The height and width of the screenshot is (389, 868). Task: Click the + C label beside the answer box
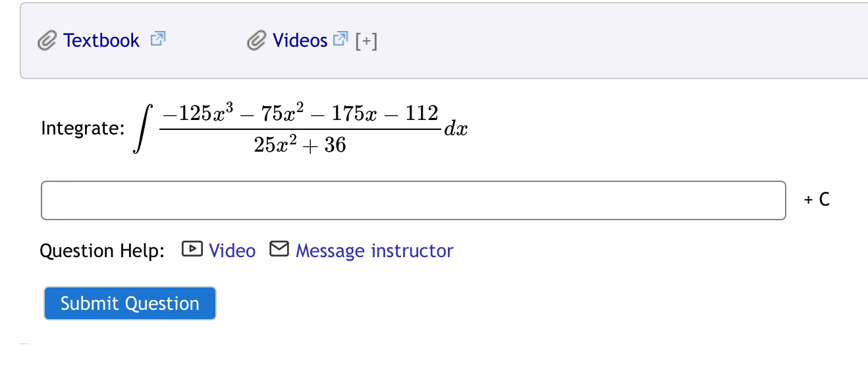(815, 199)
